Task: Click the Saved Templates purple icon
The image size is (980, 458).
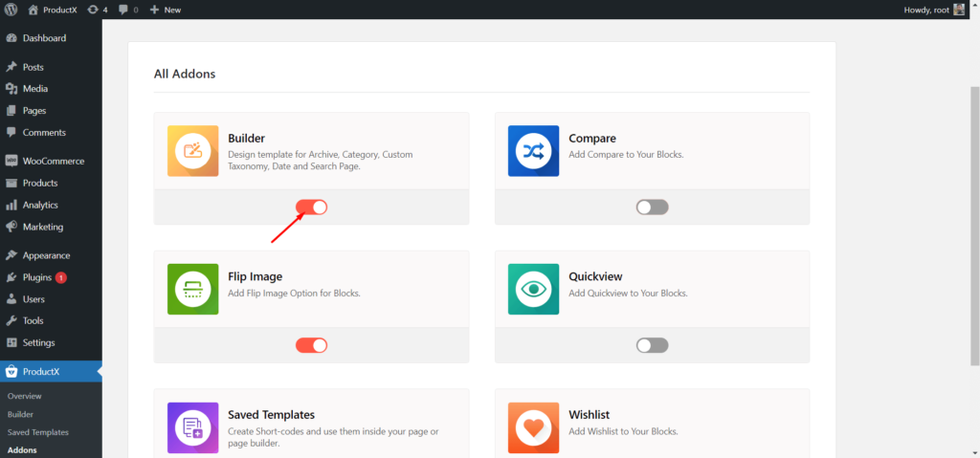Action: (x=193, y=427)
